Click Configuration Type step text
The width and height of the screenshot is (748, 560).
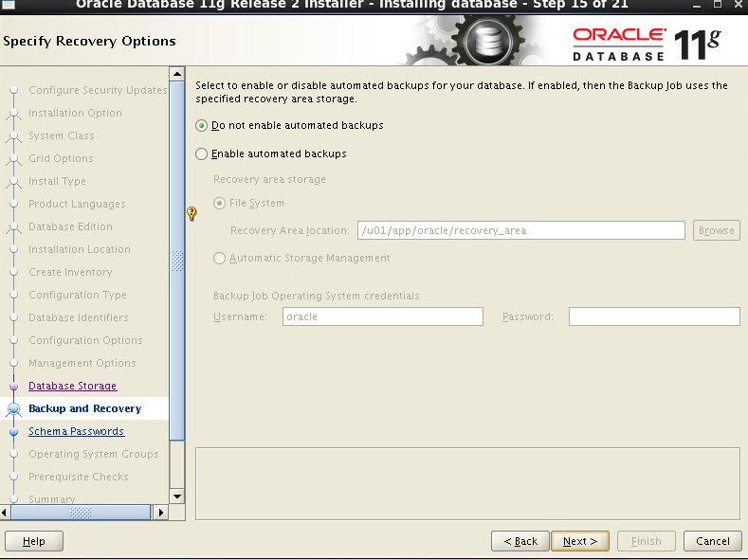pos(78,295)
